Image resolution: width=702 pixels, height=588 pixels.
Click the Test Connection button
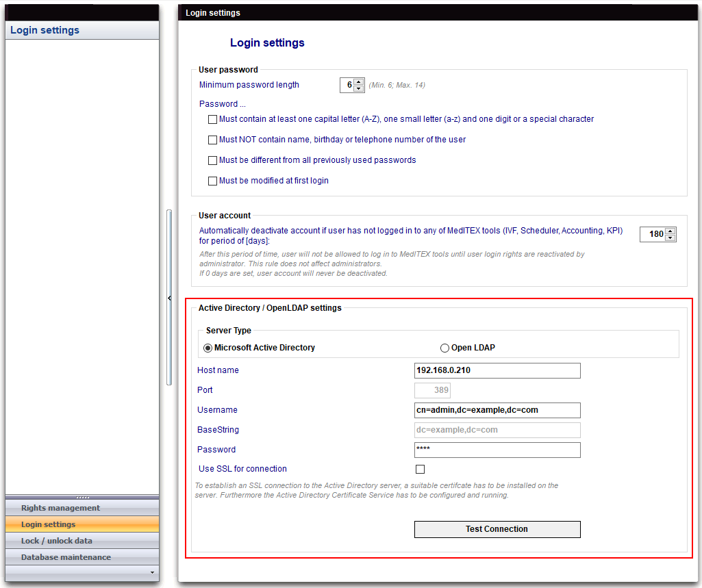[497, 529]
